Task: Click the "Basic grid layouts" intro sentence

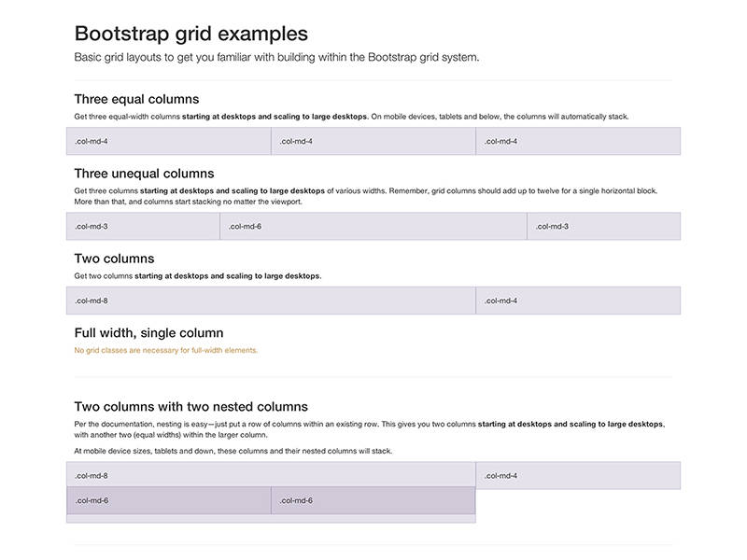Action: pos(276,58)
